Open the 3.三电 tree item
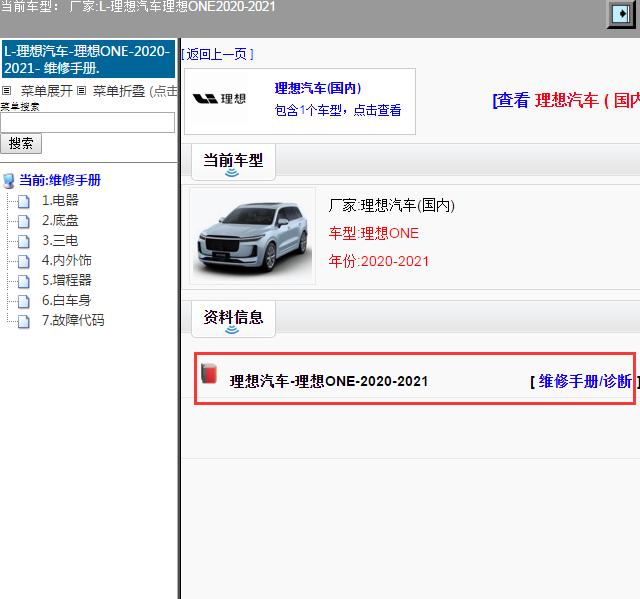This screenshot has height=599, width=640. (x=60, y=240)
